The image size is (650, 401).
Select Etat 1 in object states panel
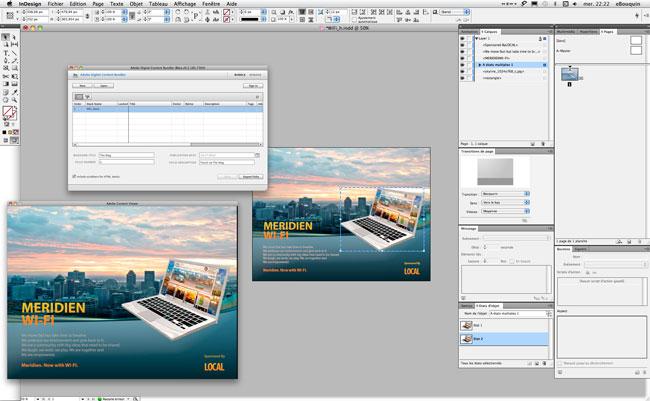coord(504,325)
